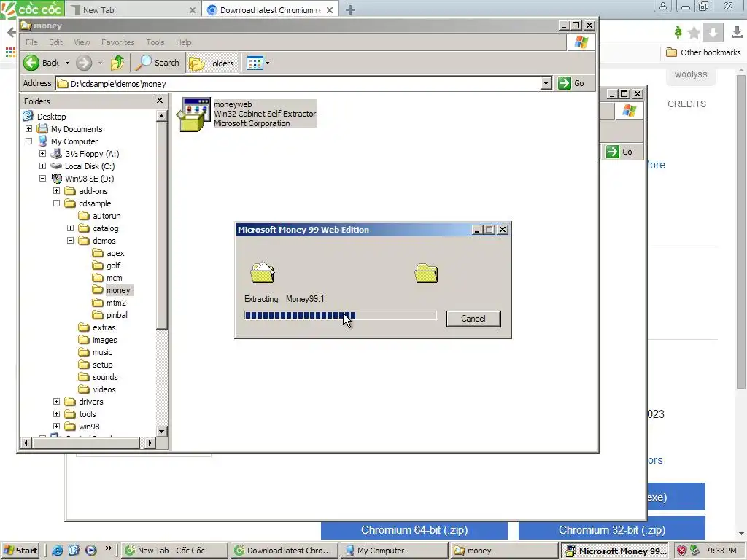Open the File menu
This screenshot has width=747, height=560.
pyautogui.click(x=31, y=42)
